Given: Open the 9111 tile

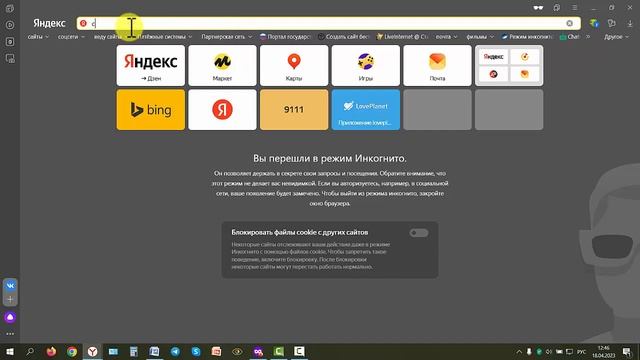Looking at the screenshot, I should pyautogui.click(x=294, y=110).
